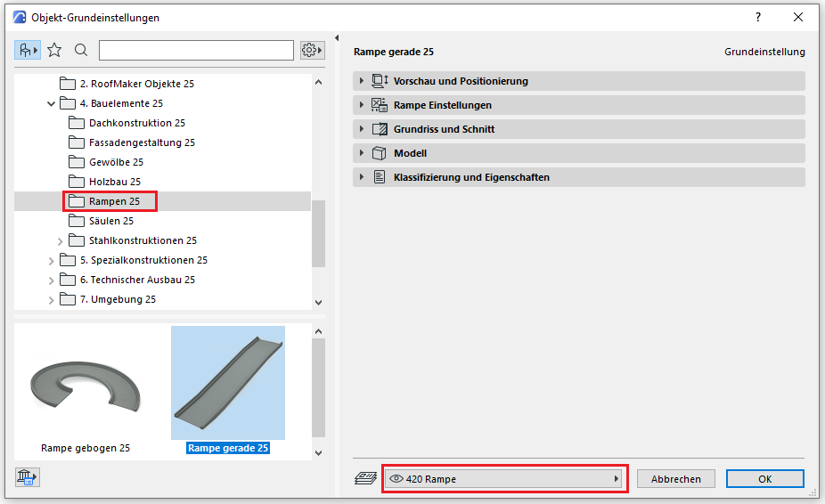Expand Vorschau und Positionierung panel

[x=461, y=81]
